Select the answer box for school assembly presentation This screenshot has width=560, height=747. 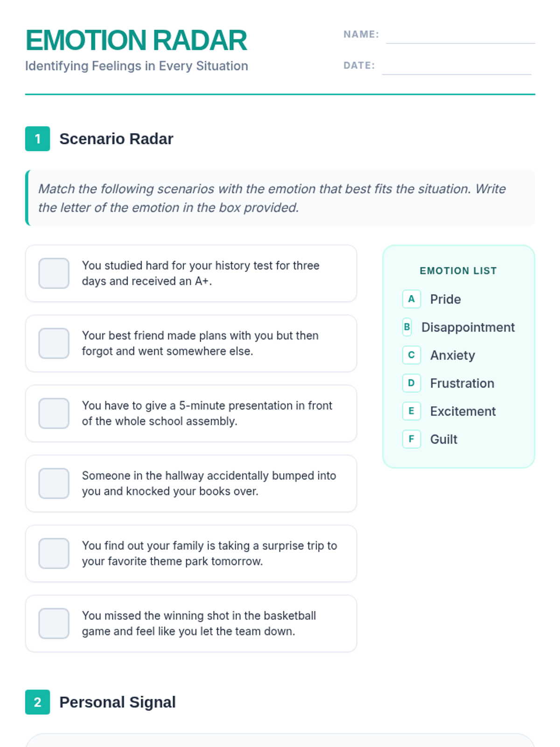pos(54,413)
